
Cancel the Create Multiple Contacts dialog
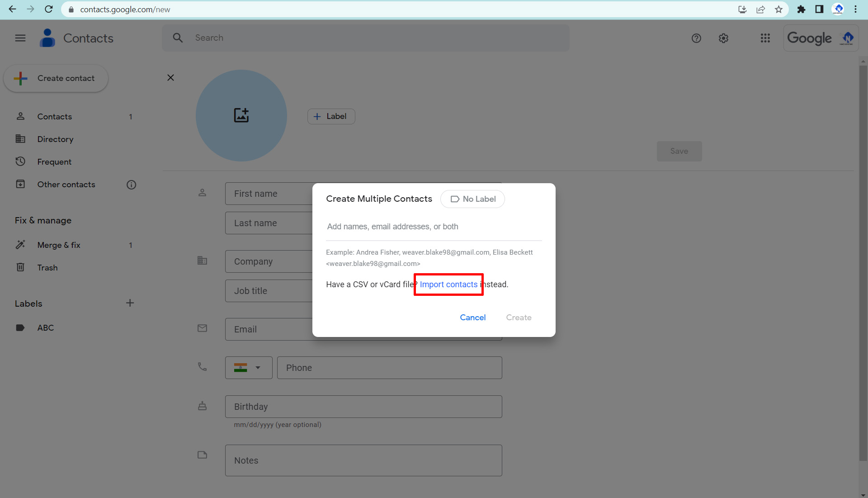tap(472, 318)
